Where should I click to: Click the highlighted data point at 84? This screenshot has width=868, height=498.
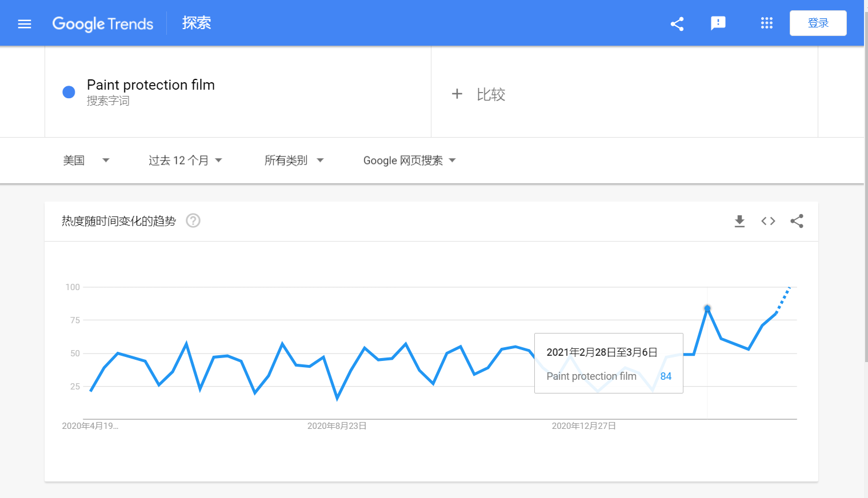point(707,308)
